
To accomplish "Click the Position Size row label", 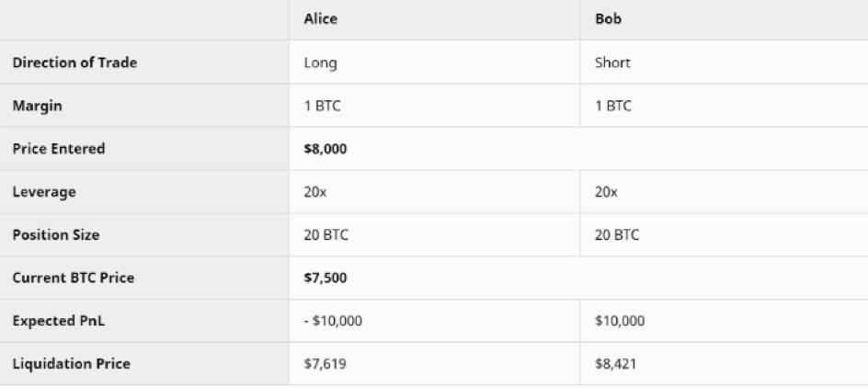I will click(x=56, y=234).
